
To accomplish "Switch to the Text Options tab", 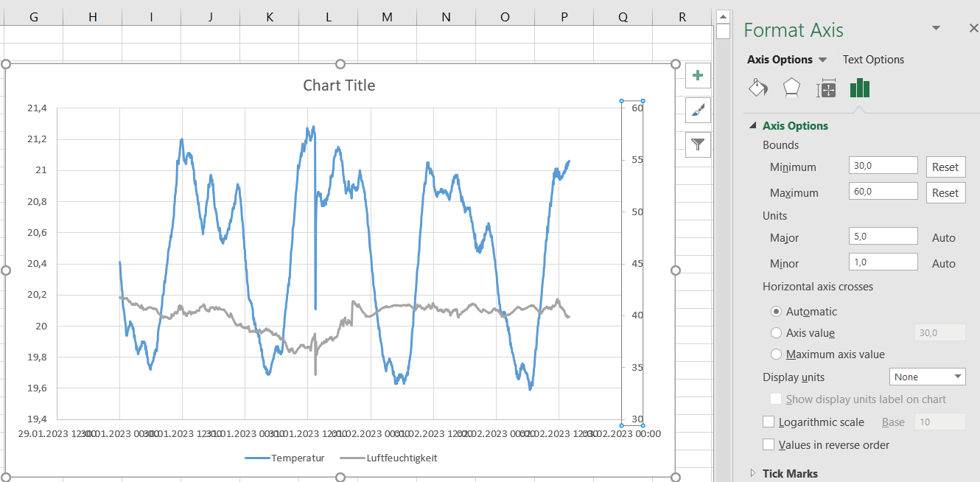I will [873, 60].
